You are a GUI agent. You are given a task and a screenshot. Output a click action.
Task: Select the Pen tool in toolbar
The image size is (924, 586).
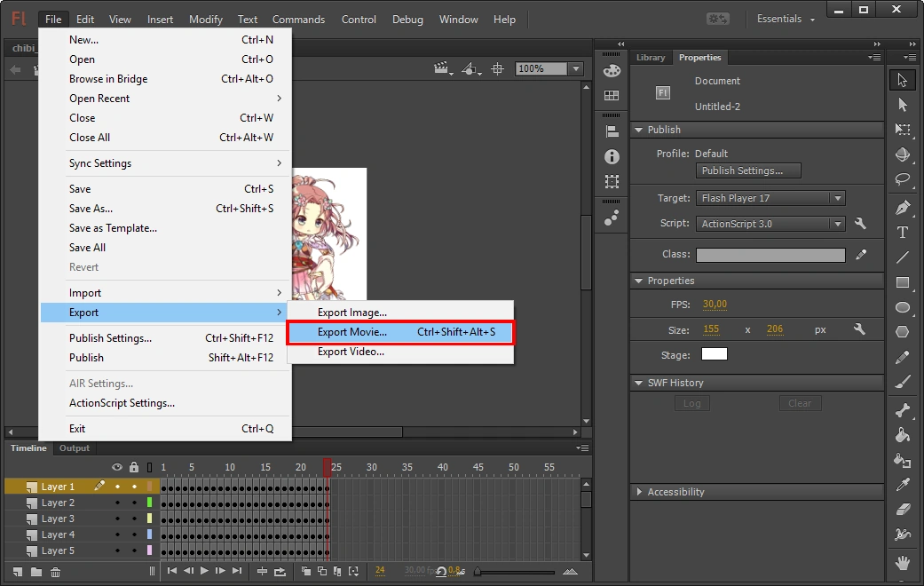[x=903, y=208]
